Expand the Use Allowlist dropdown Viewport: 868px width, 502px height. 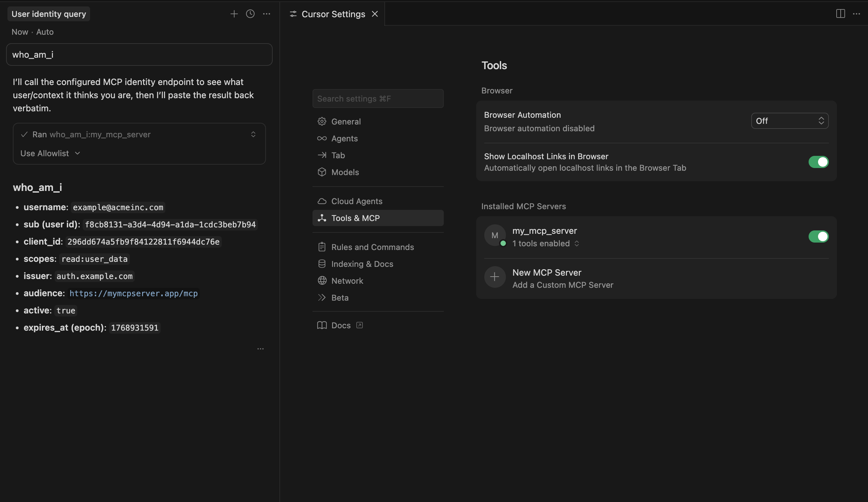click(x=50, y=153)
